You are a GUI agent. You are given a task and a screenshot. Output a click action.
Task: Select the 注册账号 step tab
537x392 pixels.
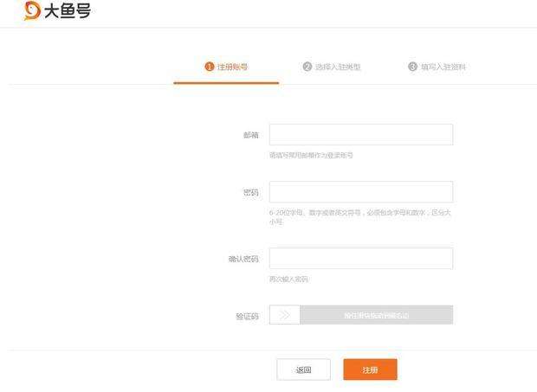(232, 67)
